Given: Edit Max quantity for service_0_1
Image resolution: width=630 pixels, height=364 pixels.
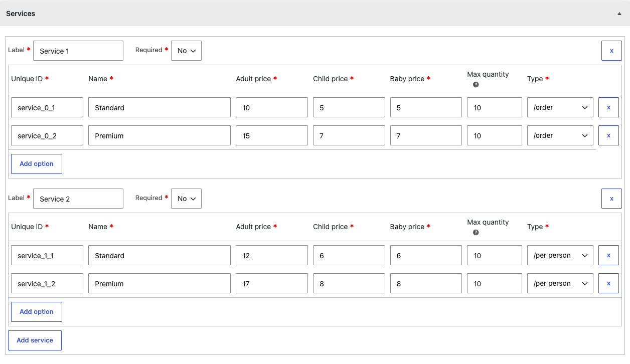Looking at the screenshot, I should [495, 107].
